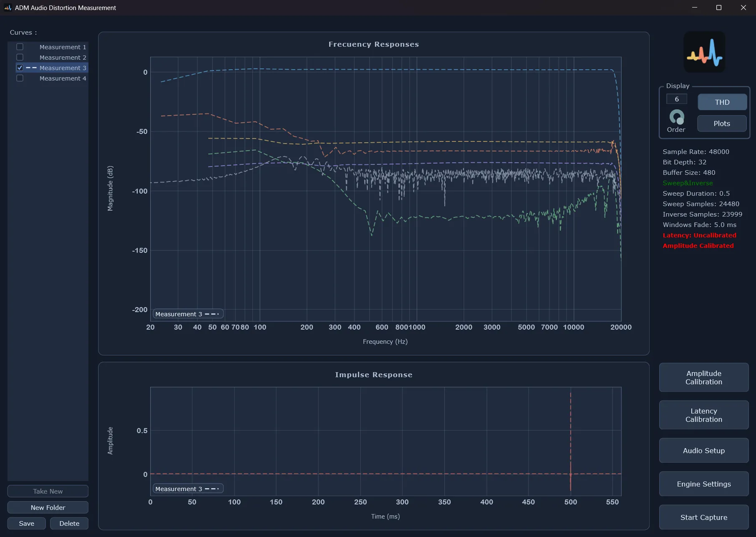Click the Measurement 3 dashed line sample
The height and width of the screenshot is (537, 756).
pos(31,68)
